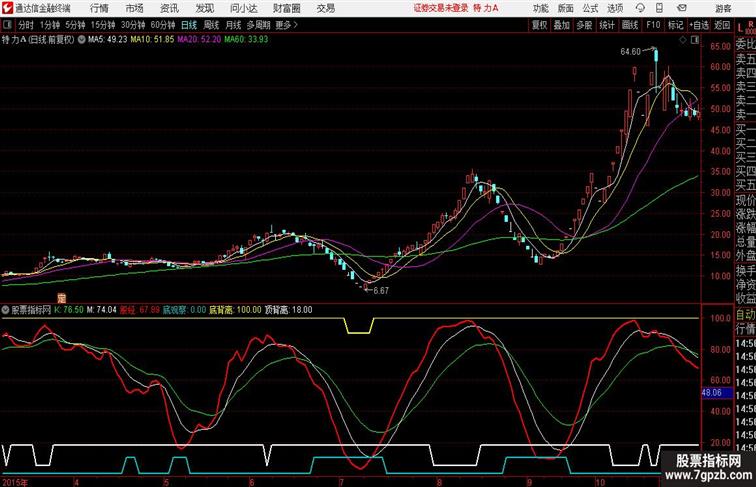Screen dimensions: 756x487
Task: Toggle the side panel icon at chart top-right
Action: pyautogui.click(x=695, y=40)
